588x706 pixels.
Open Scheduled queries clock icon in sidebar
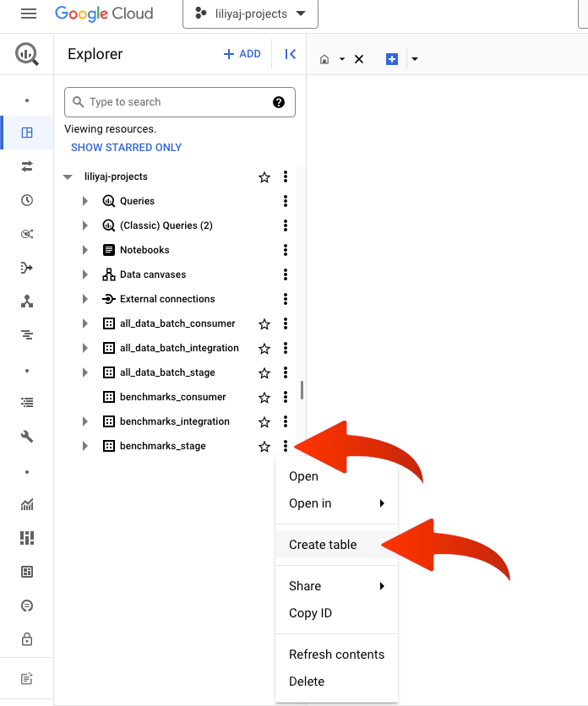pos(27,200)
